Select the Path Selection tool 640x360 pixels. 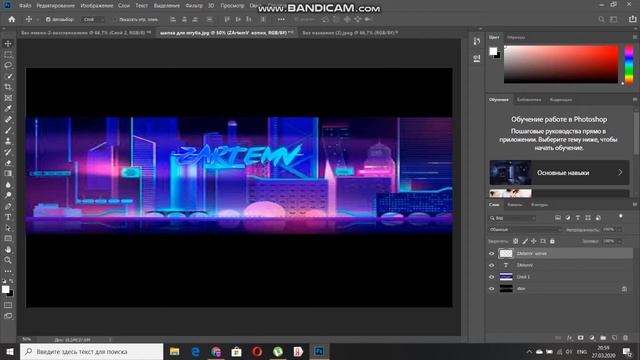click(x=8, y=228)
